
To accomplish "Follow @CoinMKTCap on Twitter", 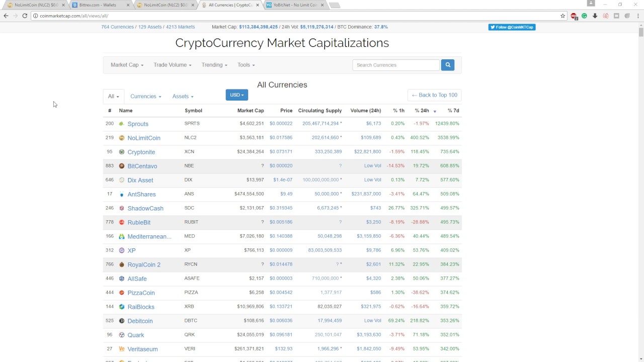I will tap(512, 27).
